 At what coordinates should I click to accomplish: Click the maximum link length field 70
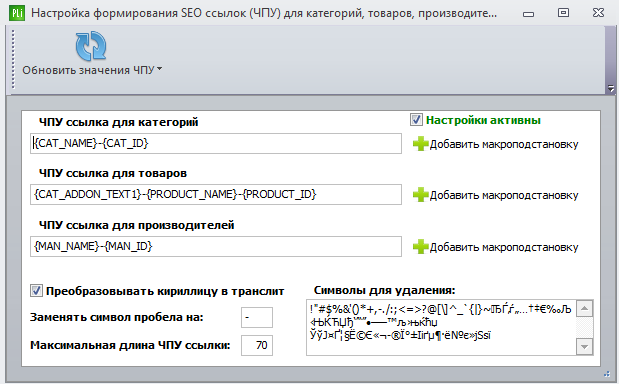tap(257, 345)
